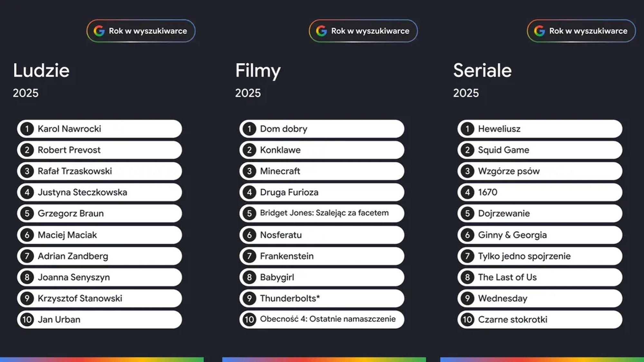Click rank number 1 badge beside Karol Nawrocki
644x362 pixels.
(x=27, y=129)
